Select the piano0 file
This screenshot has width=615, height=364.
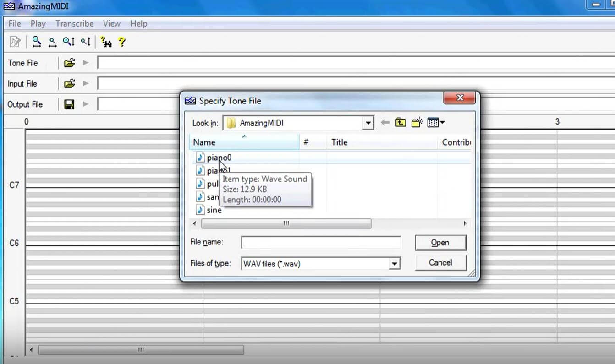click(219, 158)
